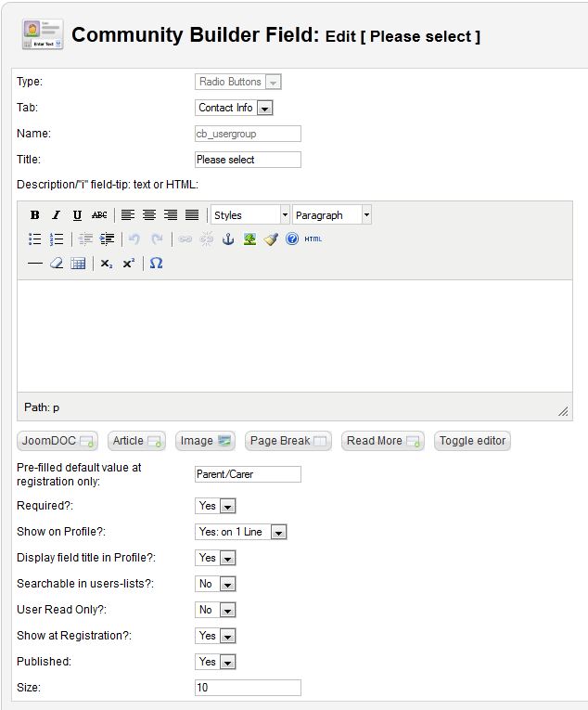Change the Required? dropdown
The width and height of the screenshot is (588, 710).
tap(215, 506)
